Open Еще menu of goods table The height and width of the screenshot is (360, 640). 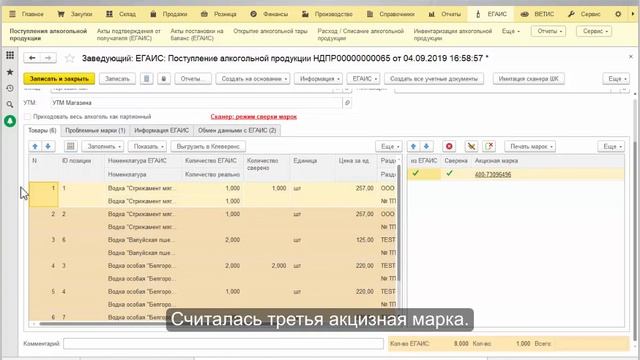coord(389,146)
